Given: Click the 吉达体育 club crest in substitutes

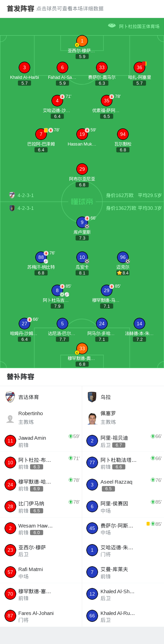Looking at the screenshot, I should [x=10, y=397].
